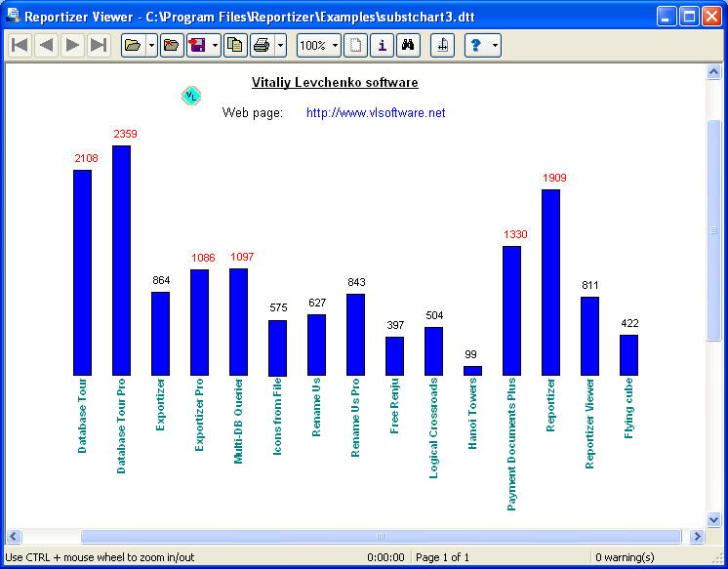This screenshot has height=569, width=728.
Task: Click the Web page: label
Action: 252,113
